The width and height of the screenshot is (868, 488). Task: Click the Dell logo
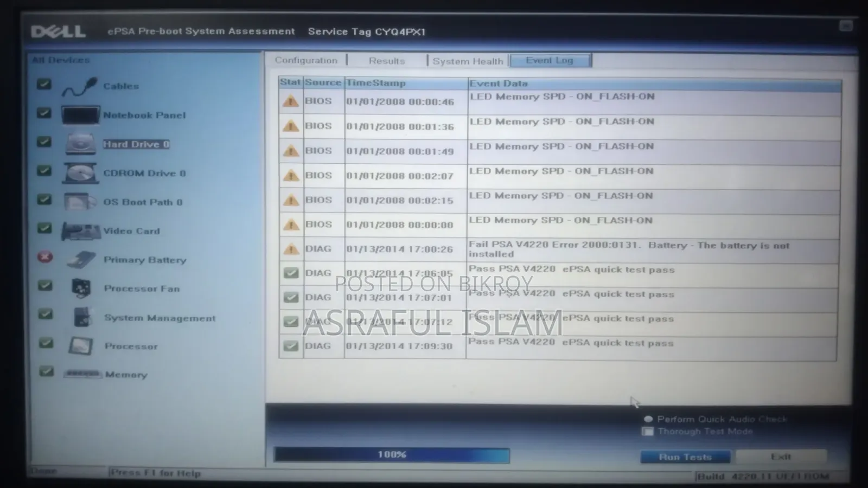coord(59,31)
